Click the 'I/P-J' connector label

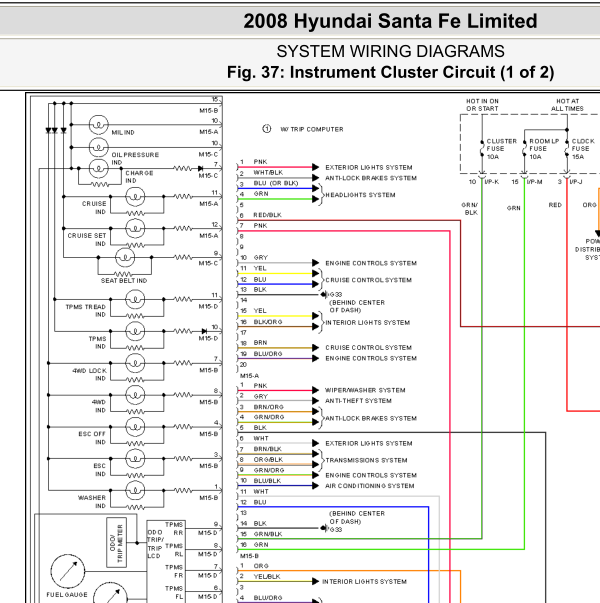576,182
